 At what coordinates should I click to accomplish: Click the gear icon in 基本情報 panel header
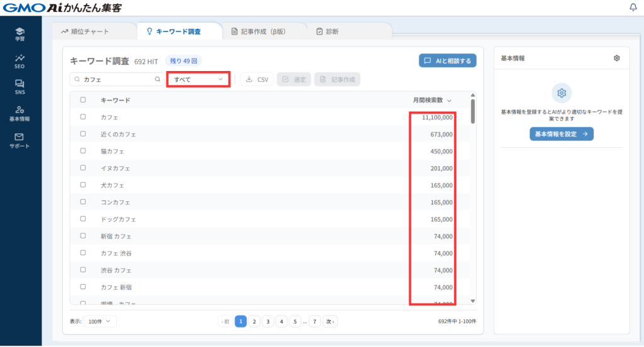(616, 58)
